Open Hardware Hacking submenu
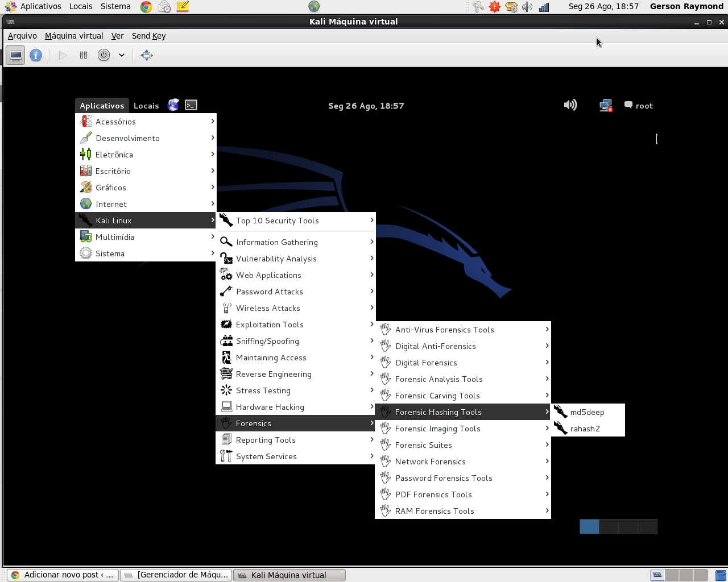The width and height of the screenshot is (728, 582). (296, 407)
